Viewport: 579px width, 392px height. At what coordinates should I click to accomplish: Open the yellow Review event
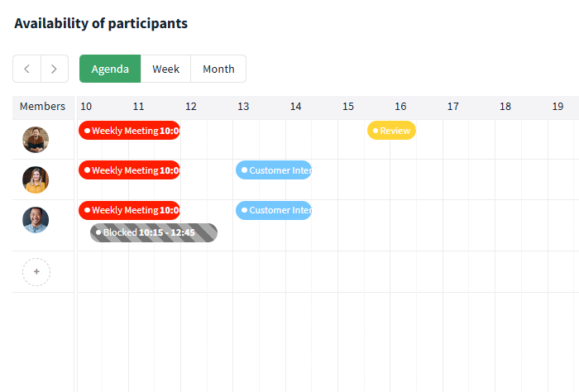pos(391,131)
